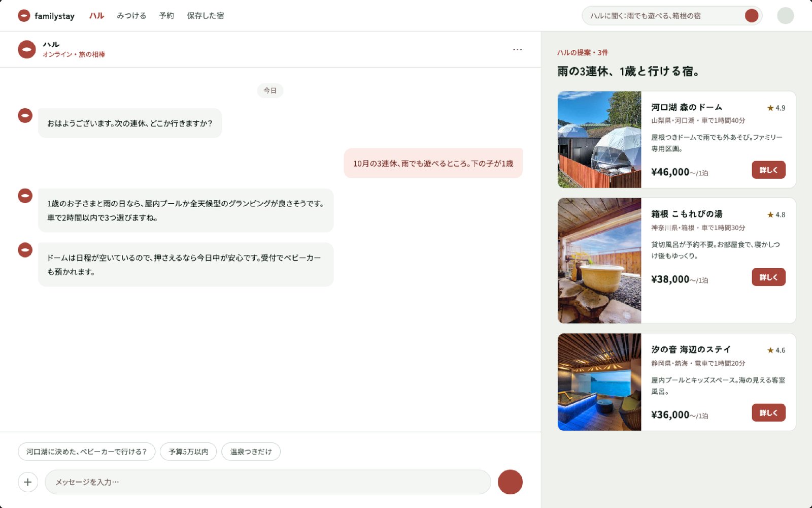Click the avatar beside the ドームは日程 message
The width and height of the screenshot is (812, 508).
(25, 250)
